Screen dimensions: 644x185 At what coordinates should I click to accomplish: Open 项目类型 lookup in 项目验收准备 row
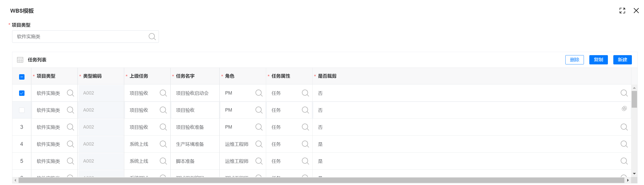tap(70, 127)
